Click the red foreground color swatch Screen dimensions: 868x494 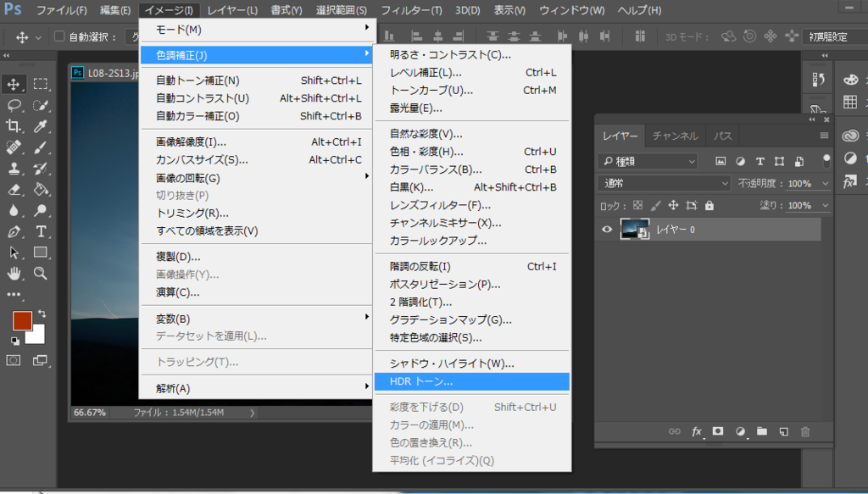click(20, 319)
